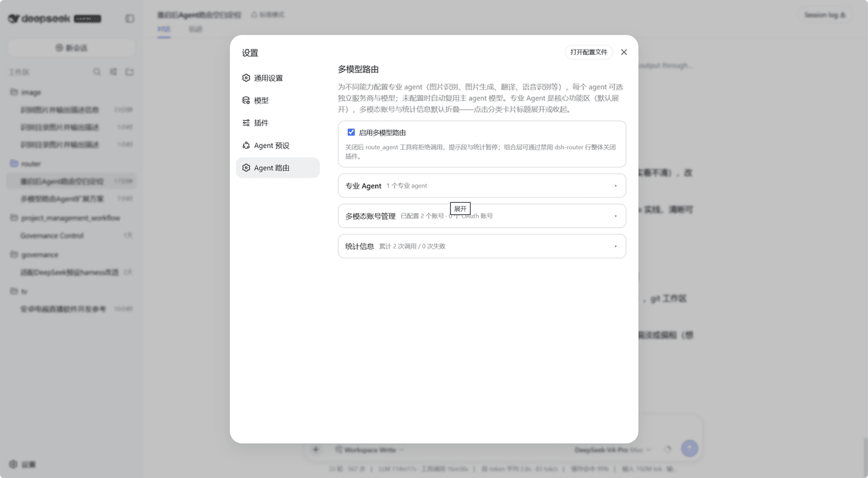Screen dimensions: 868x478
Task: Go to the 插件 settings page
Action: click(277, 123)
